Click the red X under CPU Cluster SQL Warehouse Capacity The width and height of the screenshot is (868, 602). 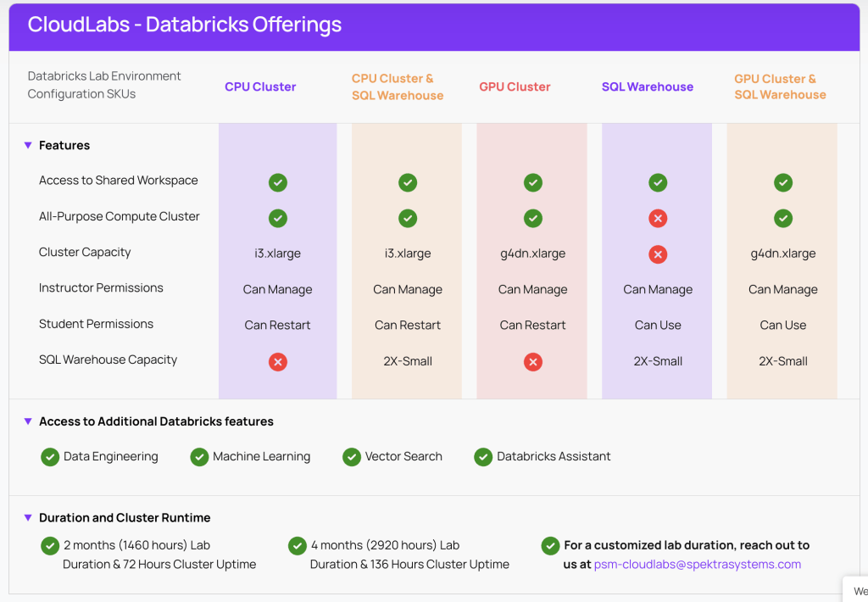coord(278,362)
